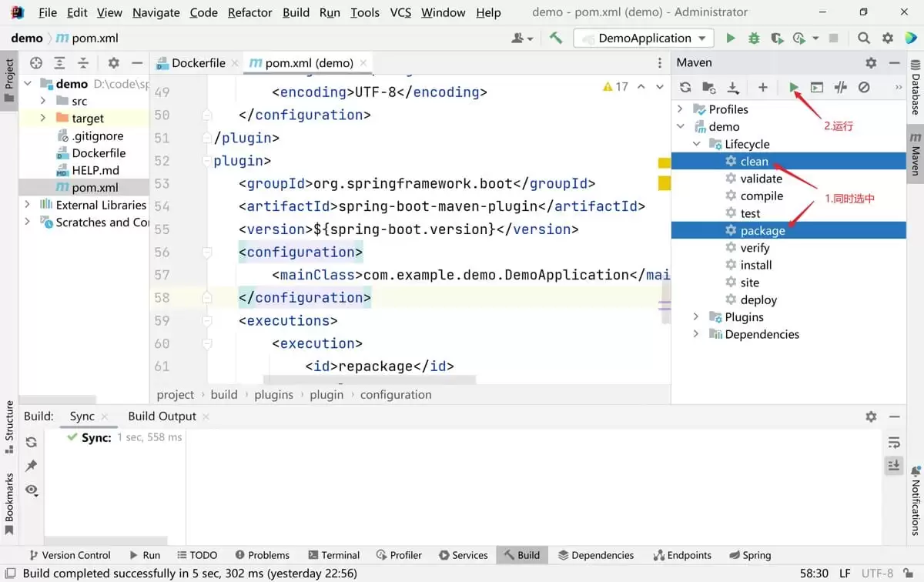Open DemoApplication run configuration dropdown
Screen dimensions: 924x582
(644, 38)
